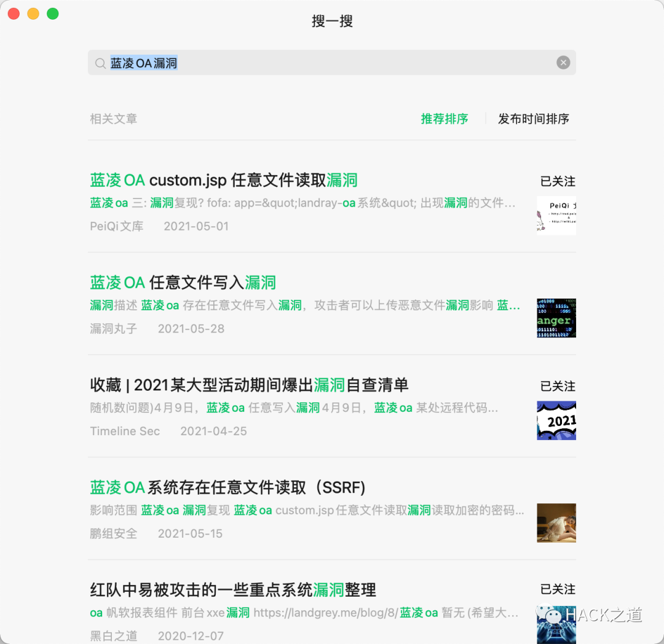Open article 蓝凌 OA 任意文件写入漏洞
This screenshot has height=644, width=664.
pos(183,283)
